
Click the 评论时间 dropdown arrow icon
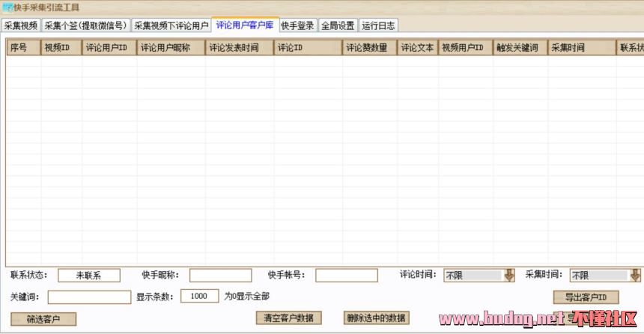[x=509, y=276]
